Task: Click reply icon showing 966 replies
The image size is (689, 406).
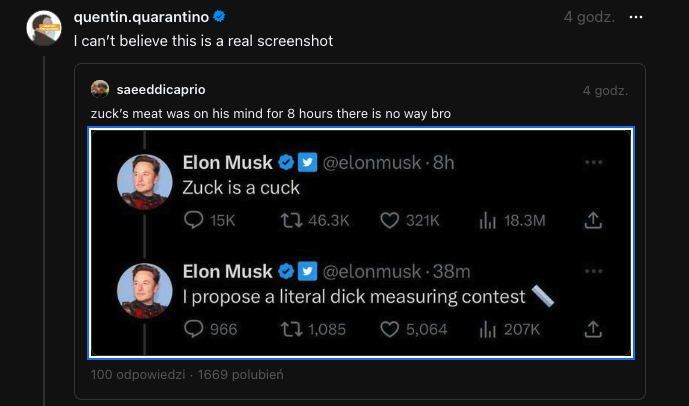Action: [x=195, y=328]
